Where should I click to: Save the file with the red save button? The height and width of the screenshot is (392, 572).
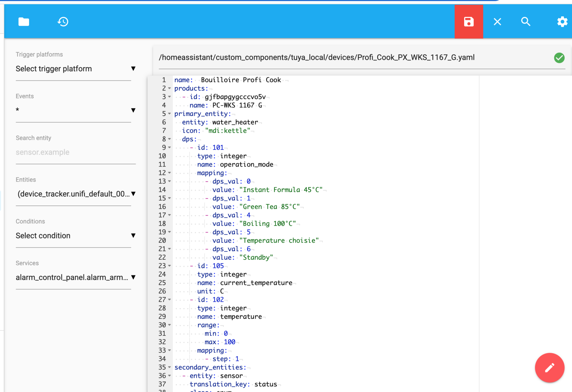(469, 22)
